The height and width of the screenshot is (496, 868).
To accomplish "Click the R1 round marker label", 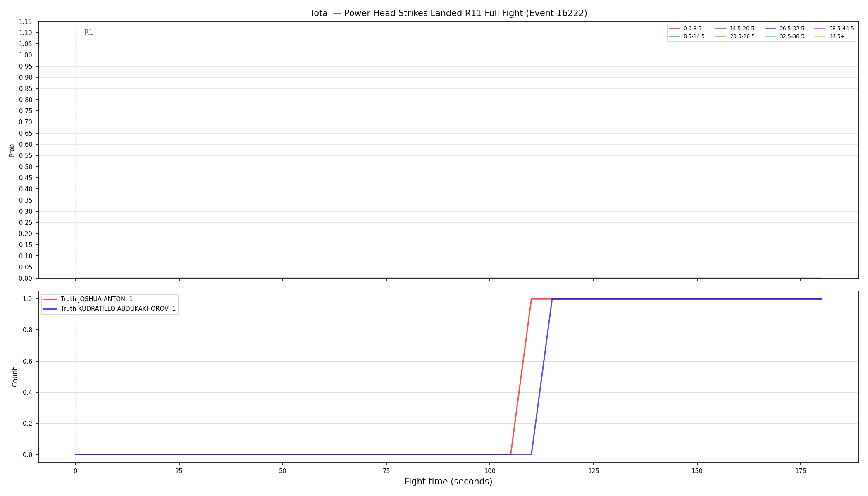I will click(x=88, y=32).
